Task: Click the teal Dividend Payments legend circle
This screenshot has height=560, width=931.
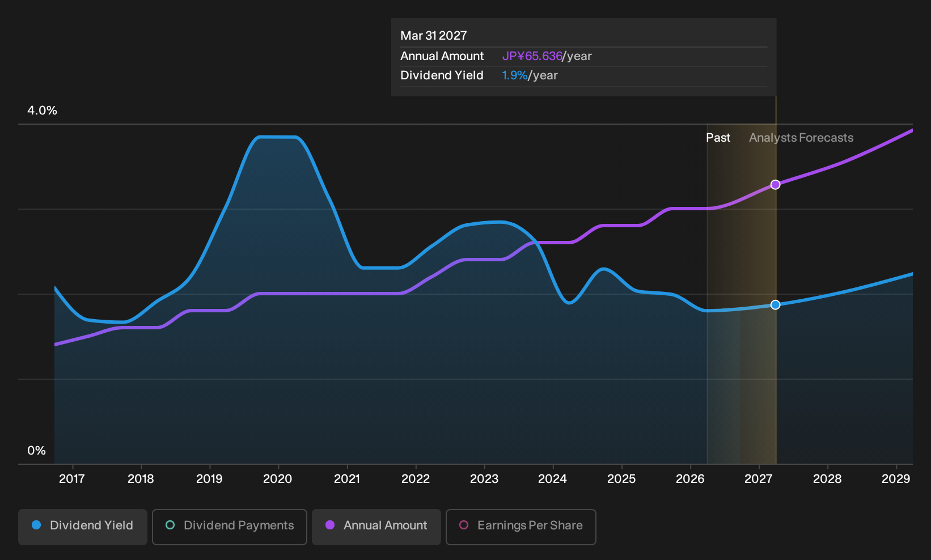Action: 170,525
